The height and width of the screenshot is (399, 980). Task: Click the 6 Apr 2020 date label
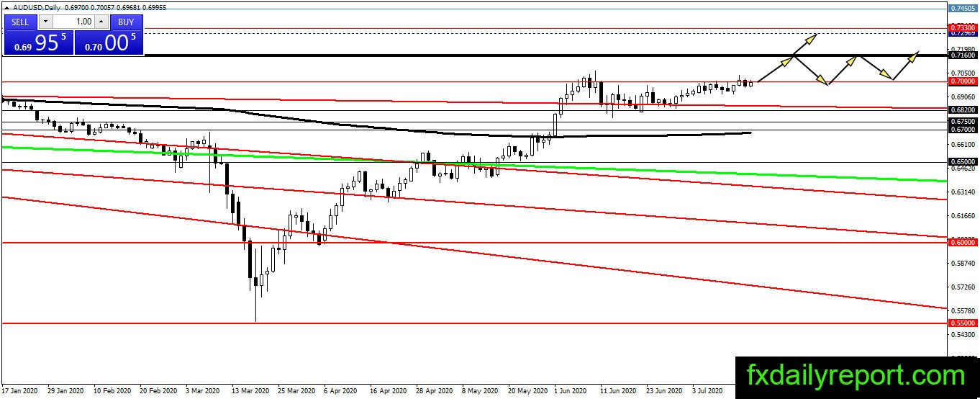pos(342,391)
